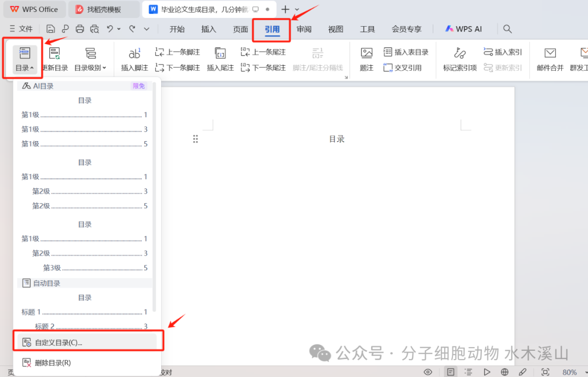This screenshot has height=377, width=588.
Task: Click the redo arrow icon
Action: 132,28
